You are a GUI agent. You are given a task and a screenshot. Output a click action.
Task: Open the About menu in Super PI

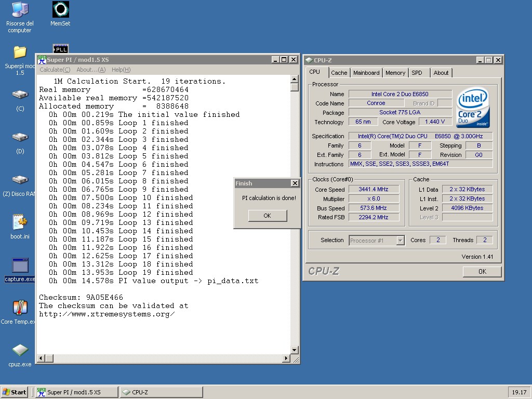[91, 70]
